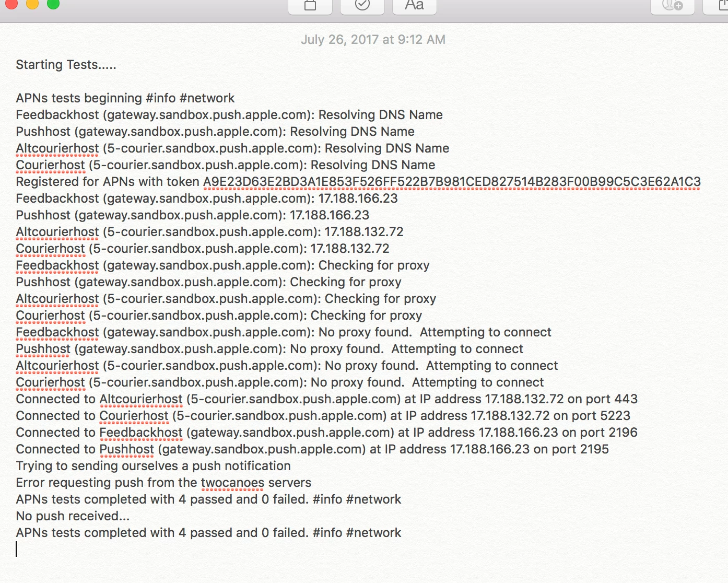Click the July 26, 2017 date header
Screen dimensions: 728x583
pyautogui.click(x=373, y=40)
